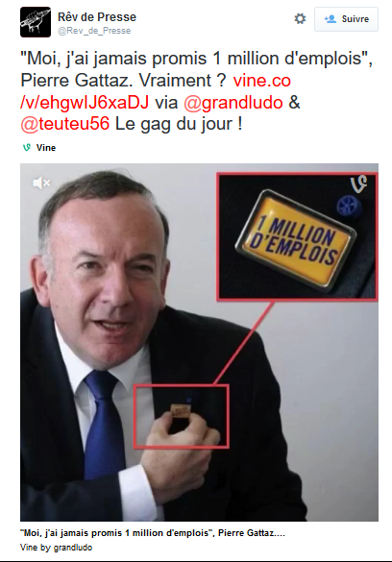Open Rêv de Presse profile avatar

[x=36, y=22]
